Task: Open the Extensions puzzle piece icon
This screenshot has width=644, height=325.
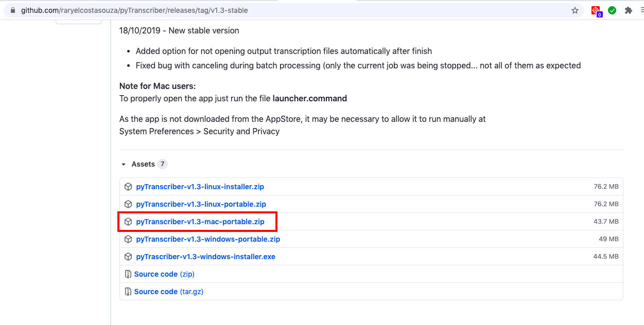Action: [628, 10]
